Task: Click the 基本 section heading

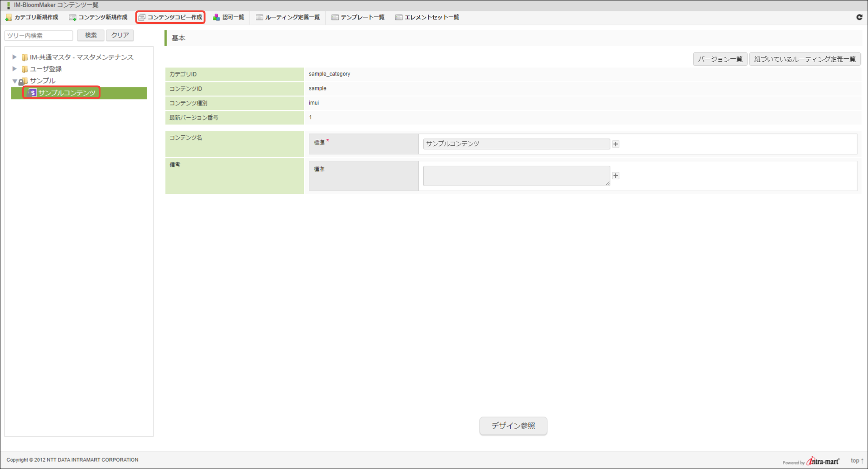Action: [178, 38]
